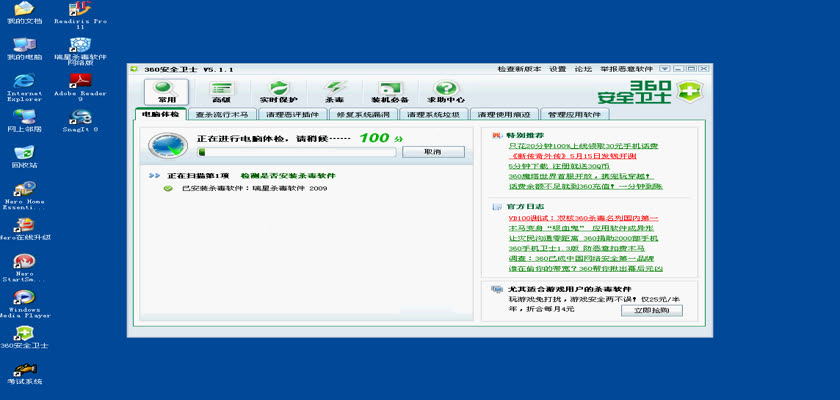
Task: Click the clock checkup status icon
Action: coord(168,145)
